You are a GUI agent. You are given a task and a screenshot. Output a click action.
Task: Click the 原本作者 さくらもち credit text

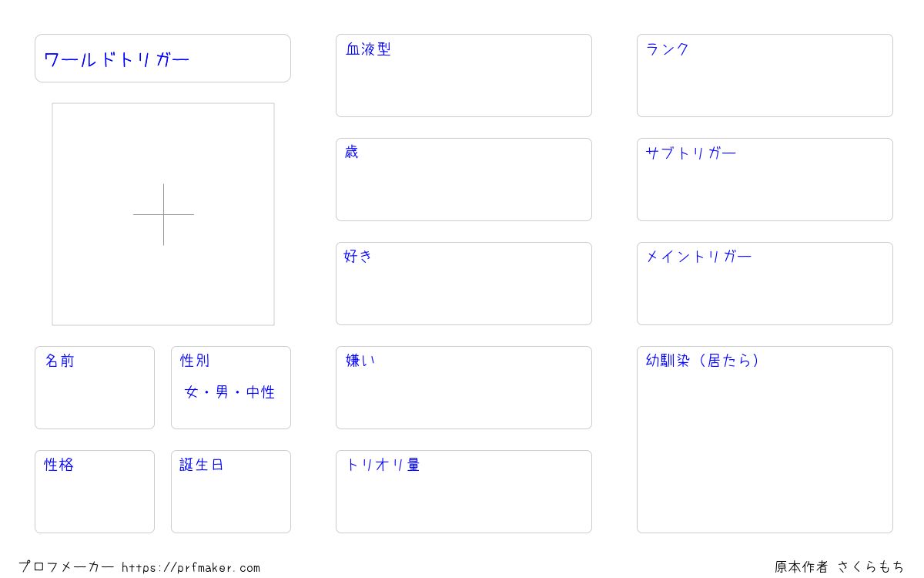click(x=839, y=567)
